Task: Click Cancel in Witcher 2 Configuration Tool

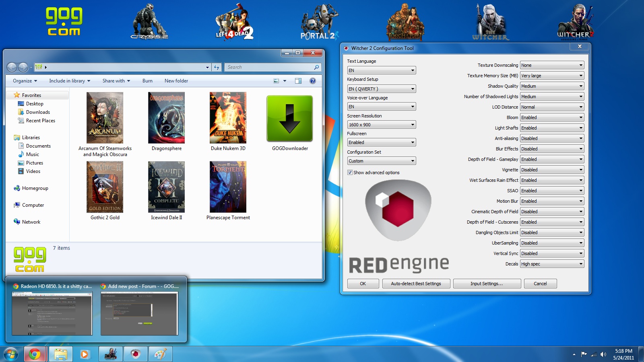Action: pyautogui.click(x=540, y=284)
